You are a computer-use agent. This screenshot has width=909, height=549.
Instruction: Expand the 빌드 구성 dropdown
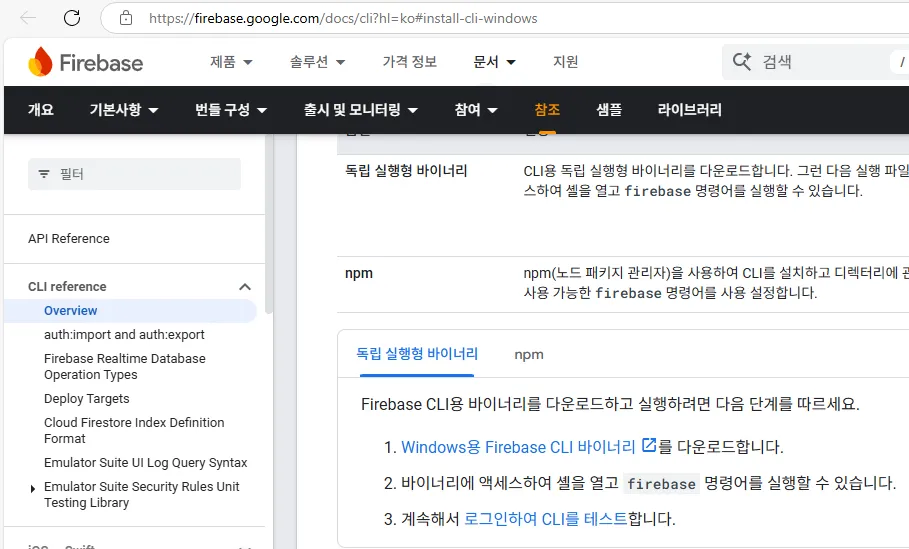tap(231, 110)
